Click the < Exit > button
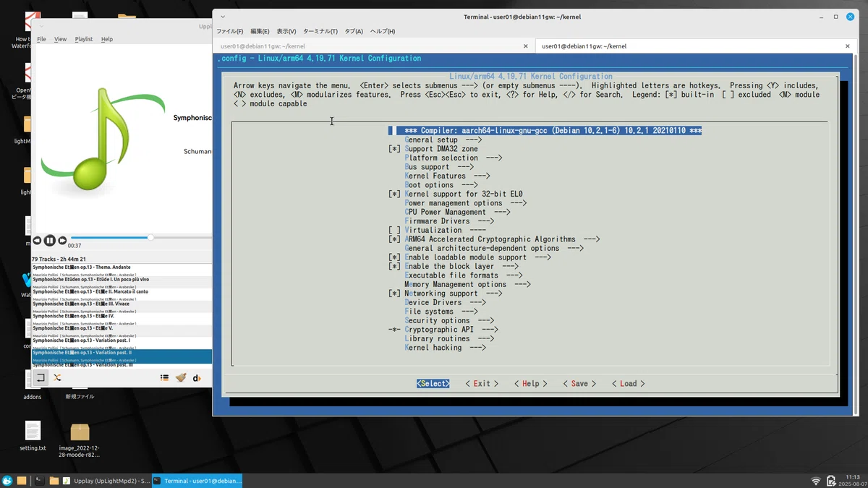 (482, 384)
